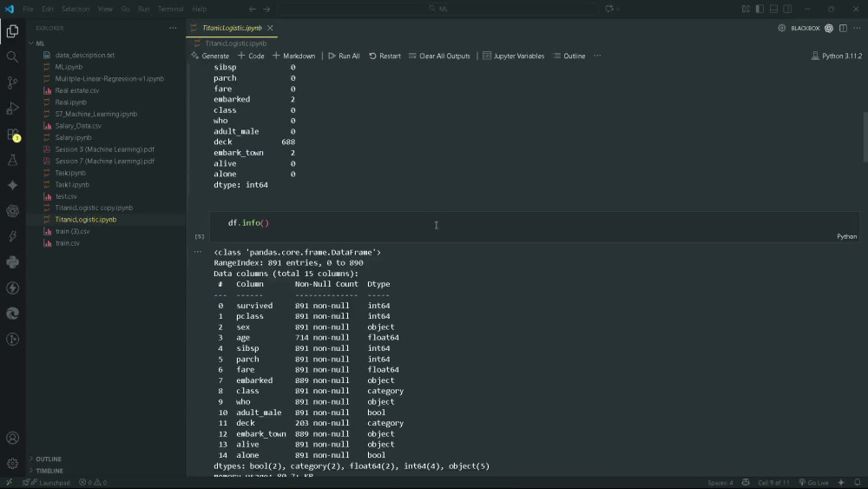
Task: Open Session 7 (Machine Learning).pdf
Action: [105, 162]
